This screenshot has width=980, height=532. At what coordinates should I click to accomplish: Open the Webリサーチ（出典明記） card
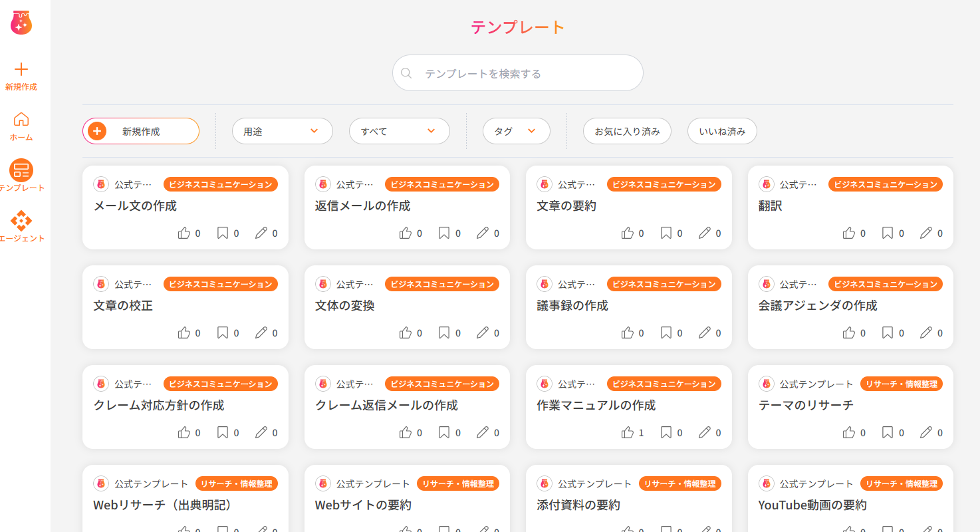point(185,498)
